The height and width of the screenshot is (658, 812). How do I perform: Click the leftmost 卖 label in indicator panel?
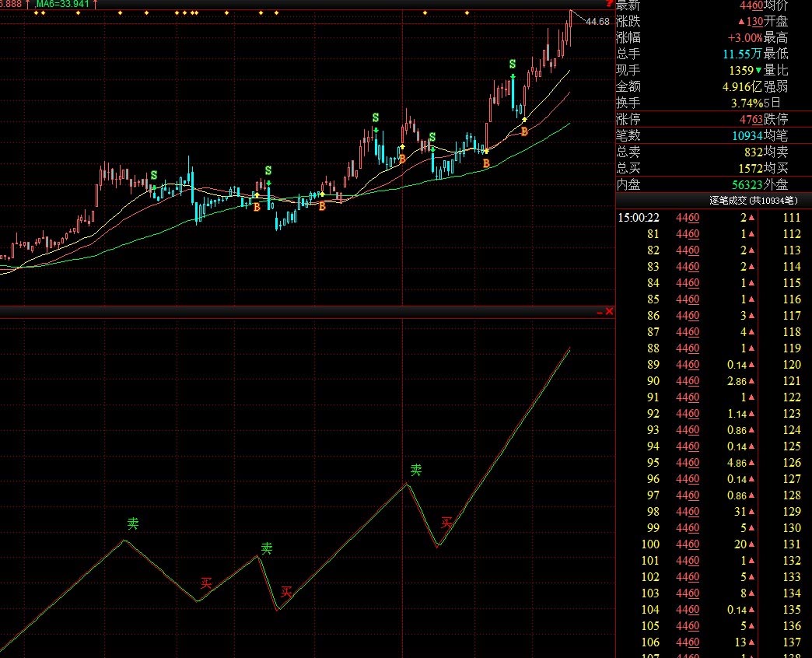pos(133,524)
